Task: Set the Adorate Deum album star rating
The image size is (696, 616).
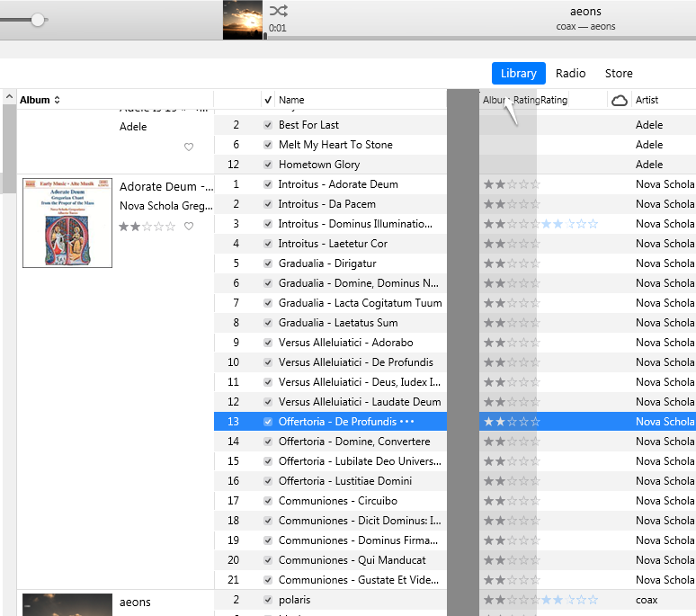Action: pyautogui.click(x=147, y=227)
